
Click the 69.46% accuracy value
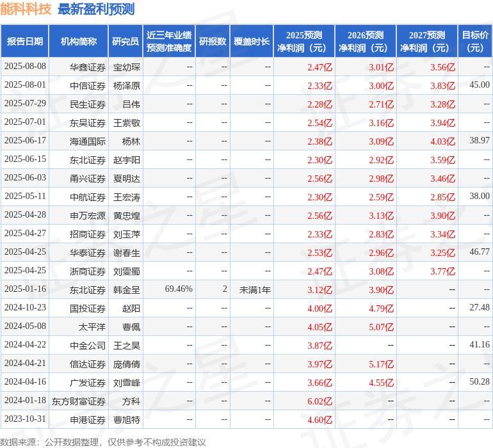[179, 289]
